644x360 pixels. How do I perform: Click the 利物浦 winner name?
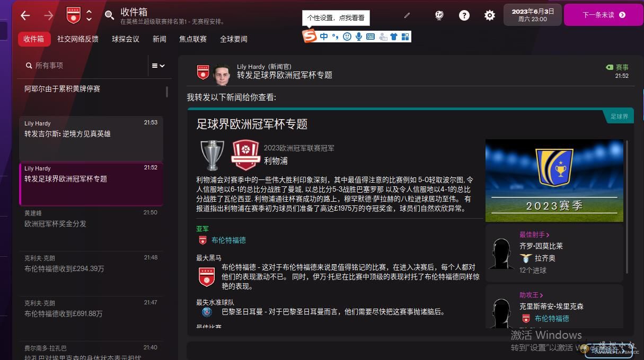tap(276, 160)
